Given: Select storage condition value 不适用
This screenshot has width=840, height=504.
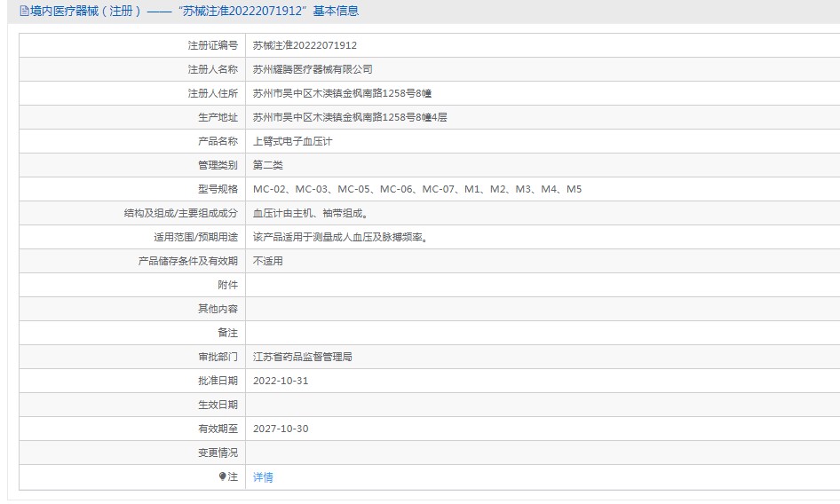Looking at the screenshot, I should click(268, 261).
